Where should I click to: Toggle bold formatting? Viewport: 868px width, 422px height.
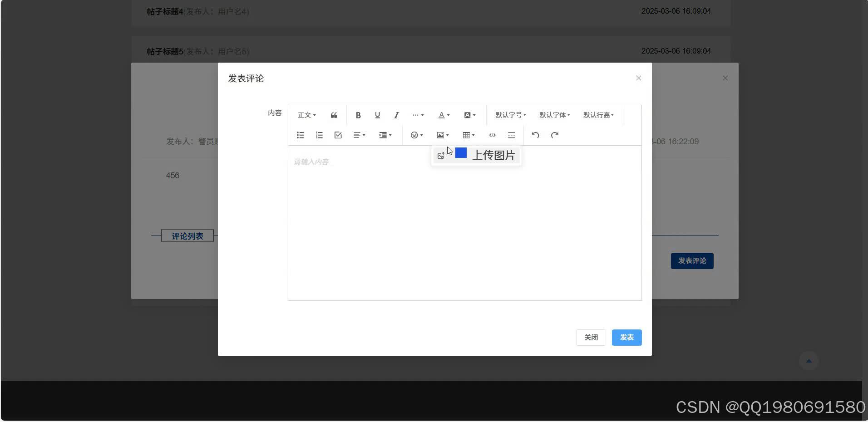pos(358,115)
